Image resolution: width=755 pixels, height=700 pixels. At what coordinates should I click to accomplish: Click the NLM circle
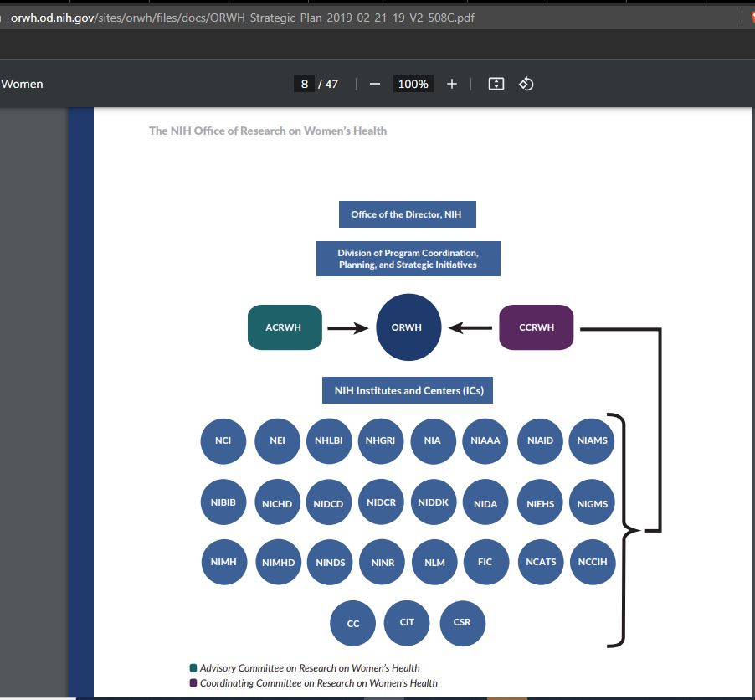434,562
